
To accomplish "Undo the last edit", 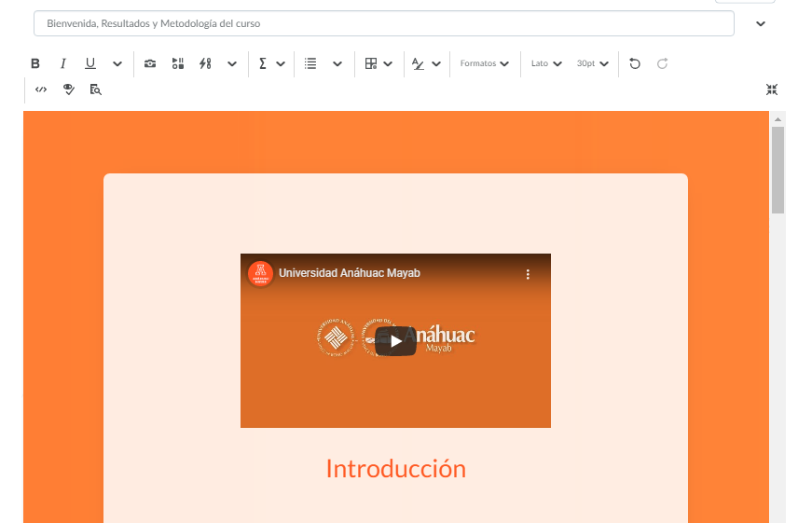I will 635,63.
